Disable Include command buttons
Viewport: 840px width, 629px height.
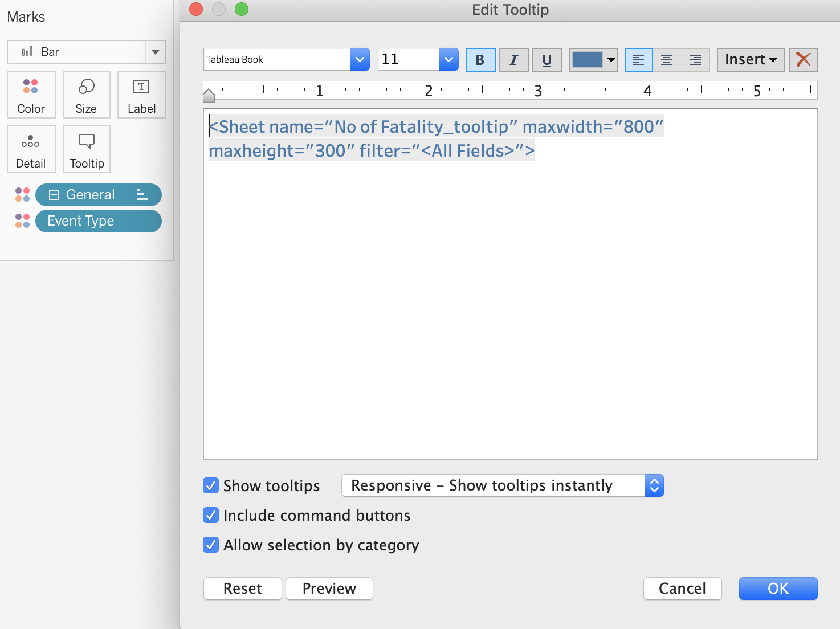pos(211,515)
